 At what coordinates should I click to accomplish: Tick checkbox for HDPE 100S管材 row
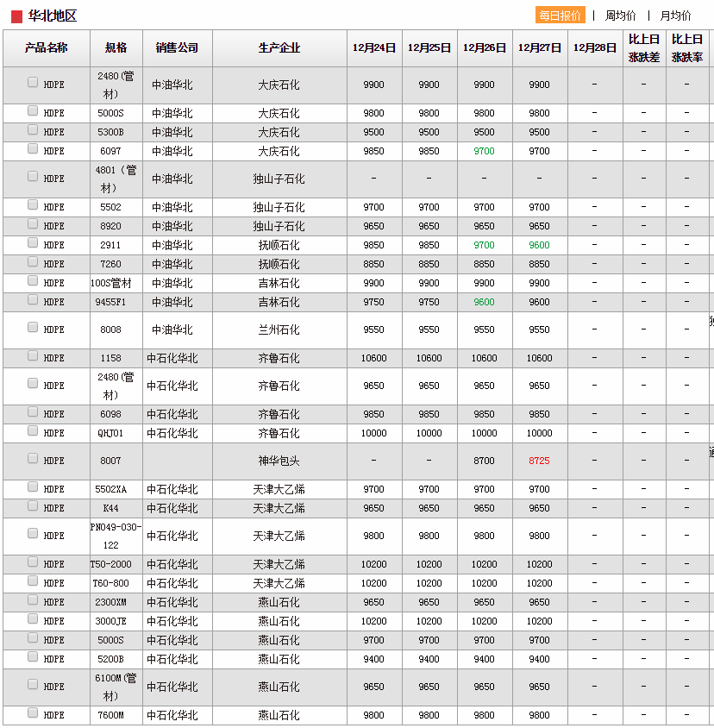point(33,281)
